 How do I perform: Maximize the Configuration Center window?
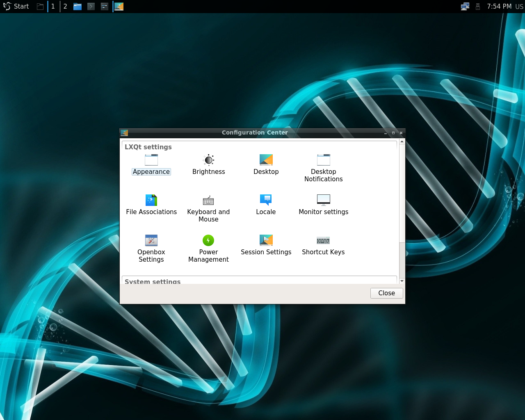tap(393, 133)
